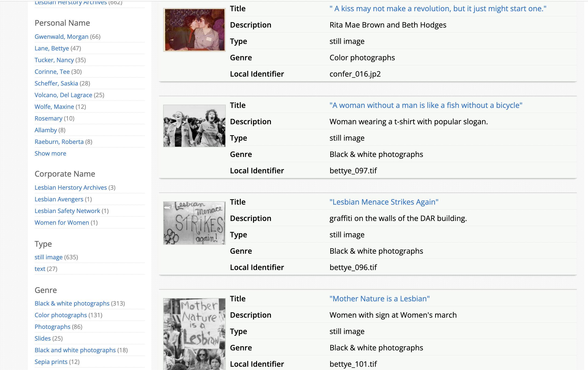This screenshot has height=370, width=588.
Task: Open "A kiss may not make a revolution" title
Action: click(437, 9)
